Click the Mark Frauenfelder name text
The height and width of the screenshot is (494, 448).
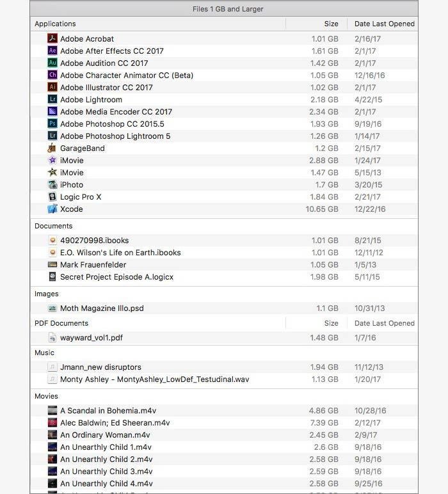pyautogui.click(x=93, y=265)
